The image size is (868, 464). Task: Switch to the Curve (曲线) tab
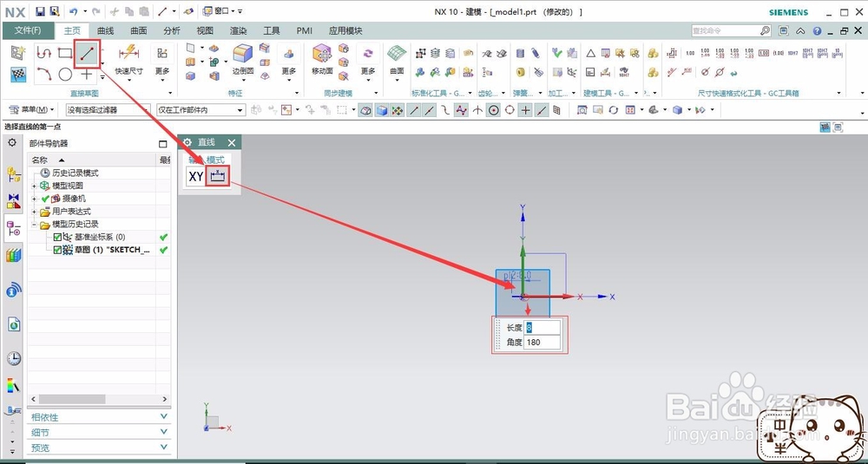tap(106, 31)
